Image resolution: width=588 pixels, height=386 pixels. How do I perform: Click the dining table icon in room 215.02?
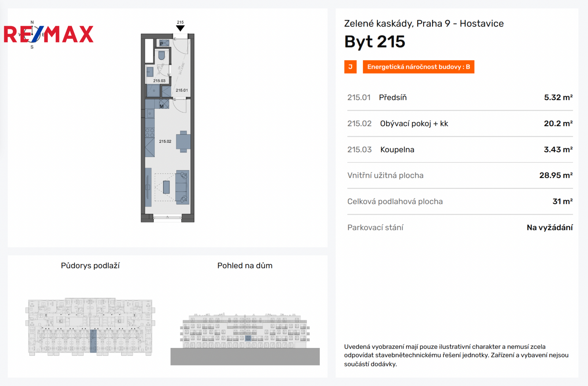pyautogui.click(x=183, y=141)
